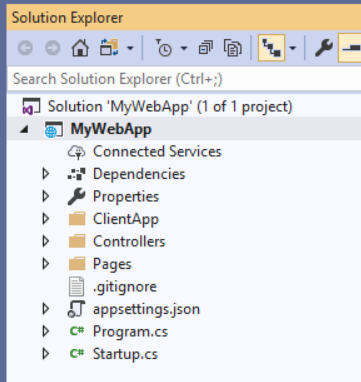361x382 pixels.
Task: Select the Dependencies label
Action: pyautogui.click(x=139, y=174)
